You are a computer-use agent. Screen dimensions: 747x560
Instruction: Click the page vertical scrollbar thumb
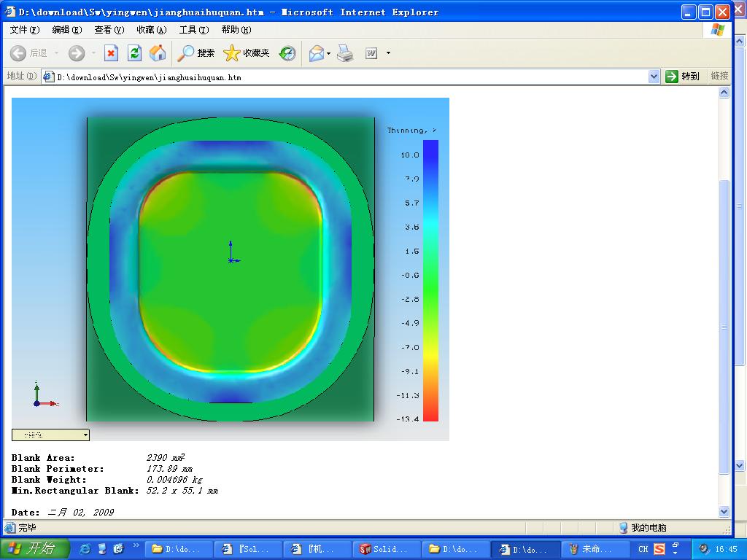click(x=724, y=327)
